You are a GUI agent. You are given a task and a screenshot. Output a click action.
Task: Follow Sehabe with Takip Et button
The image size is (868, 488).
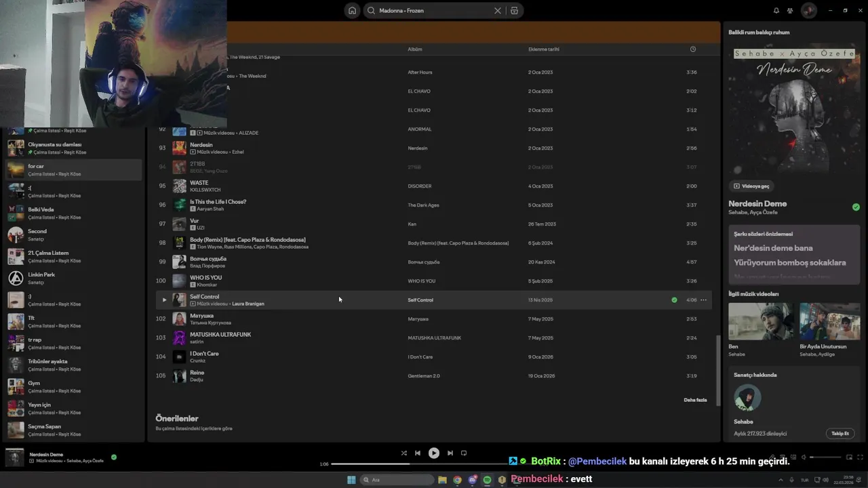(x=840, y=433)
